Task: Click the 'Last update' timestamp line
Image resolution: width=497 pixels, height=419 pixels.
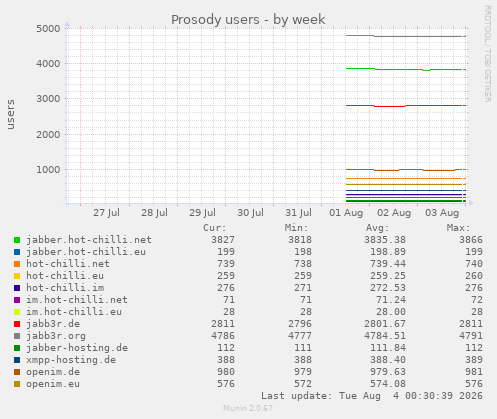Action: tap(372, 396)
